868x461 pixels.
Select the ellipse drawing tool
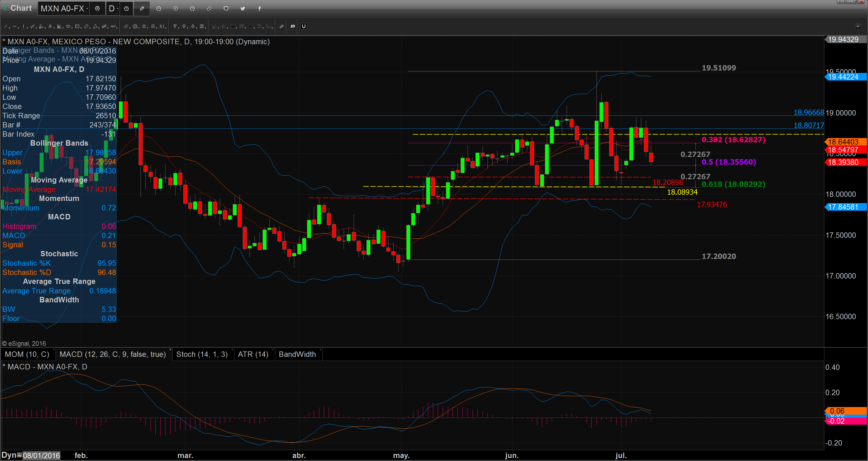68,26
